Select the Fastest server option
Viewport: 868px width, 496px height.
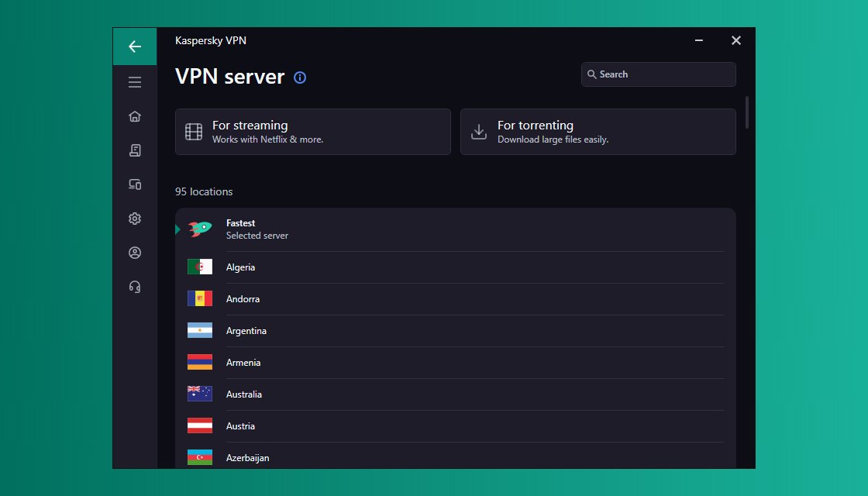coord(456,229)
